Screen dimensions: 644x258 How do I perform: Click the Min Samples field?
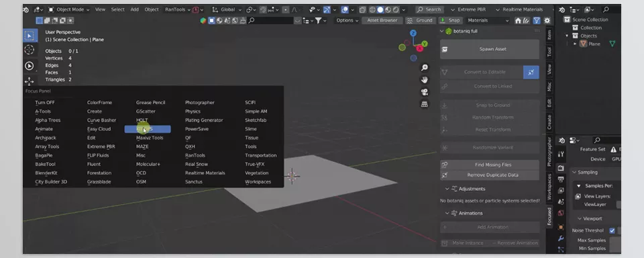(615, 248)
